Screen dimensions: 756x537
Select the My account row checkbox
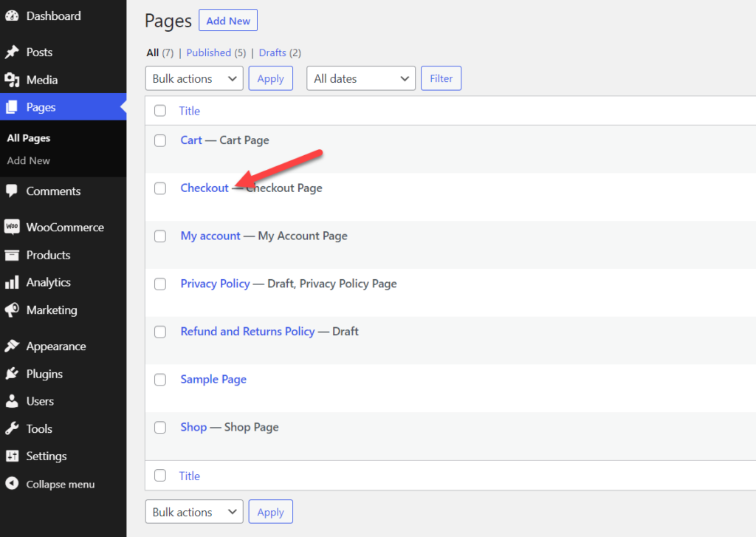[160, 236]
